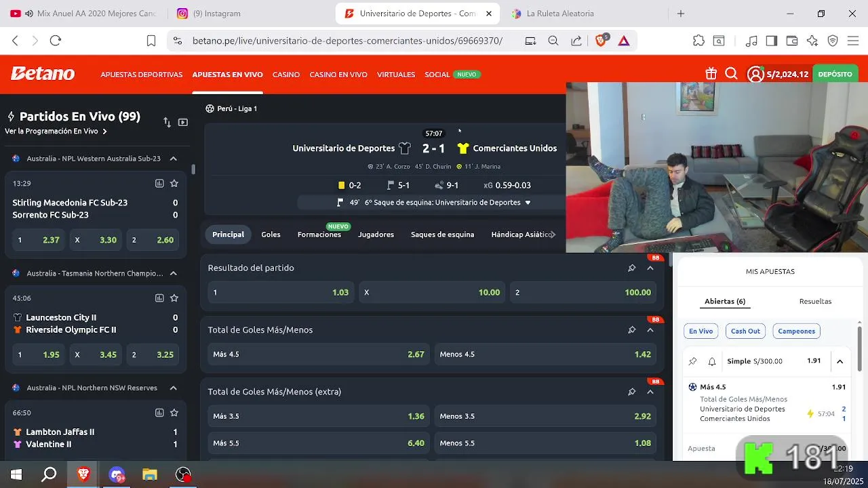
Task: Switch to Abiertas (6) bets tab
Action: coord(725,302)
